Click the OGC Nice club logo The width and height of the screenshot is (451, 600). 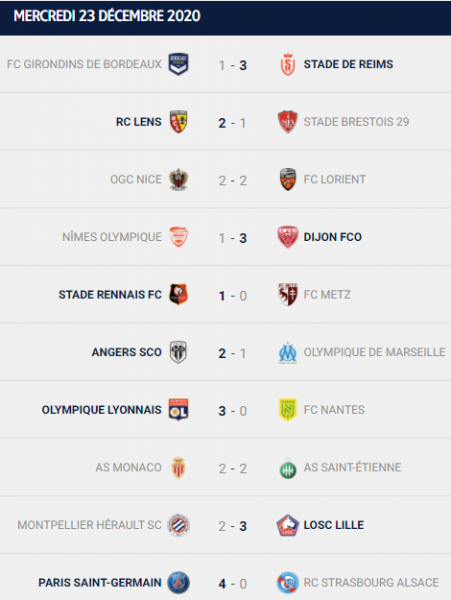(x=178, y=179)
